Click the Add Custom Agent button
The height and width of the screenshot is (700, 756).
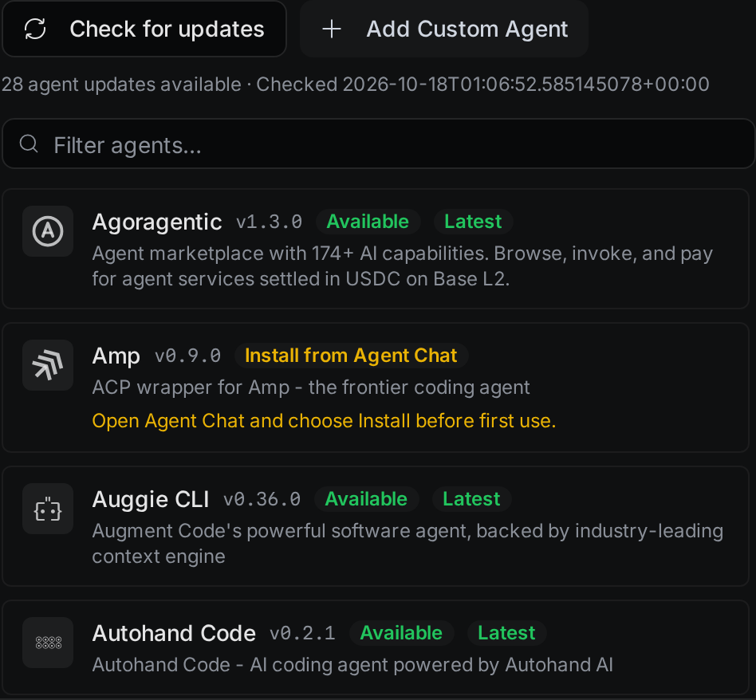pyautogui.click(x=444, y=29)
